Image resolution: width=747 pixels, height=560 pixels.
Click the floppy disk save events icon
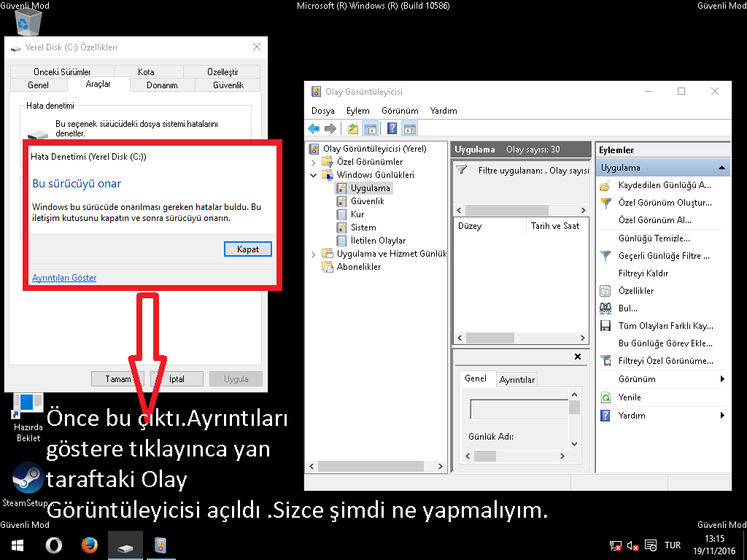(x=605, y=326)
